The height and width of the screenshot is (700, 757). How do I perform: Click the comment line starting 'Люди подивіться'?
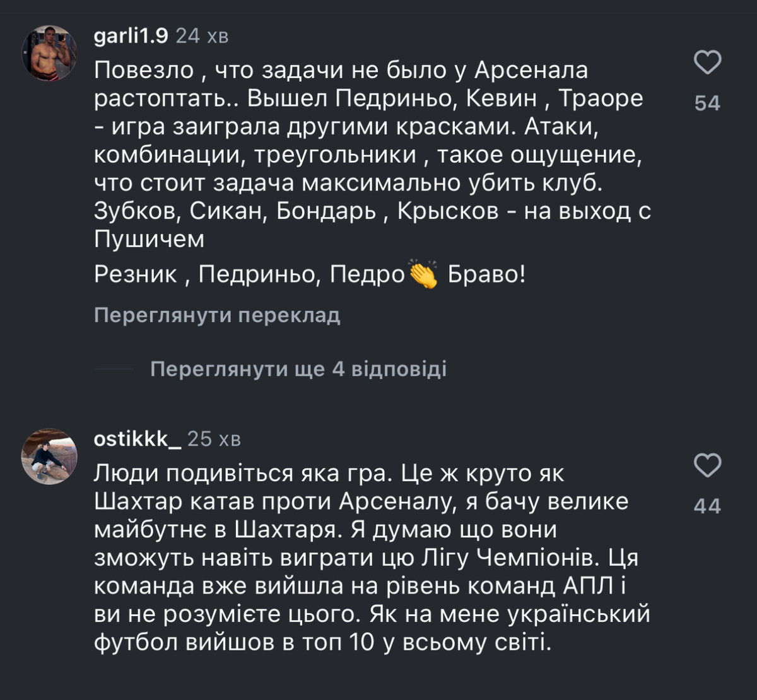(329, 473)
